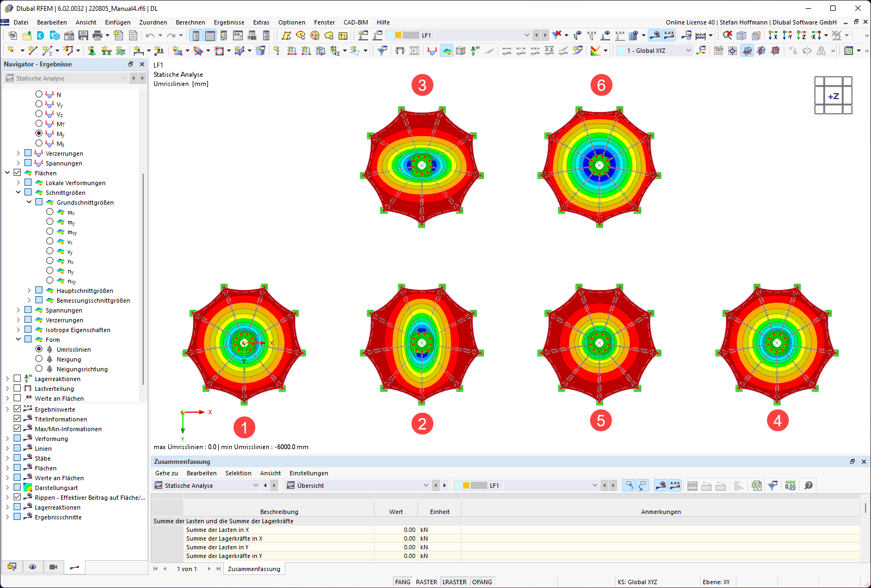Click the view in -Y direction icon

click(787, 35)
